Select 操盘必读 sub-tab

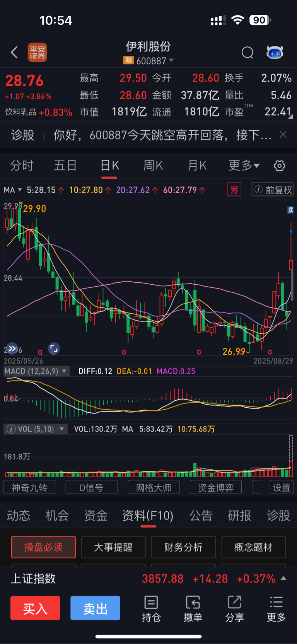(x=43, y=547)
